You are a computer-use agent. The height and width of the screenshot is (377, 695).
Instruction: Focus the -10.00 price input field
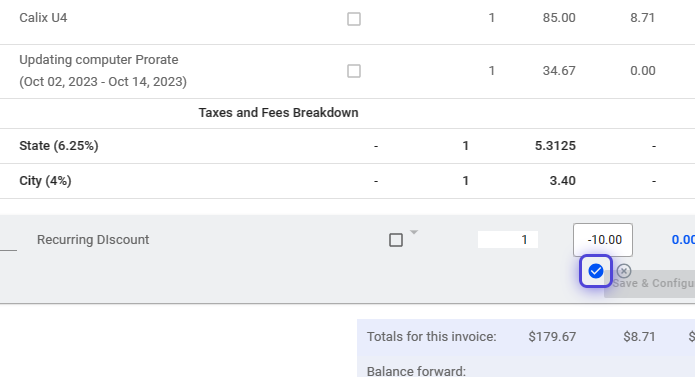[603, 240]
